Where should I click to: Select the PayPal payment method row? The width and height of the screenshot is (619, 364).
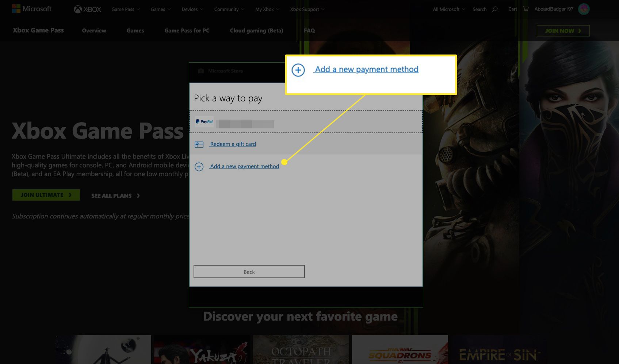click(x=306, y=122)
